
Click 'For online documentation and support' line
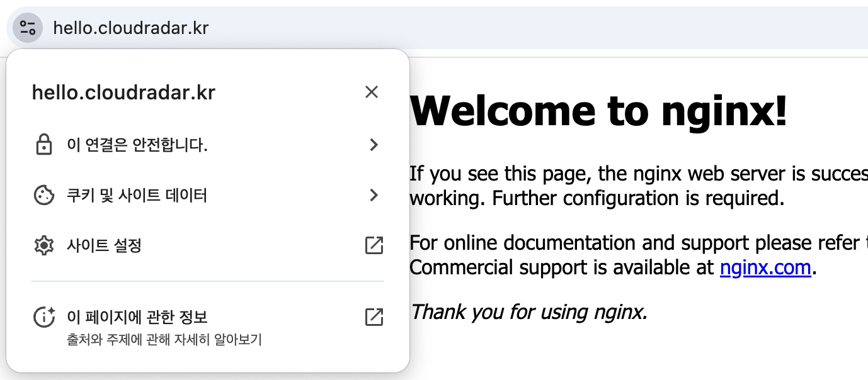point(639,243)
